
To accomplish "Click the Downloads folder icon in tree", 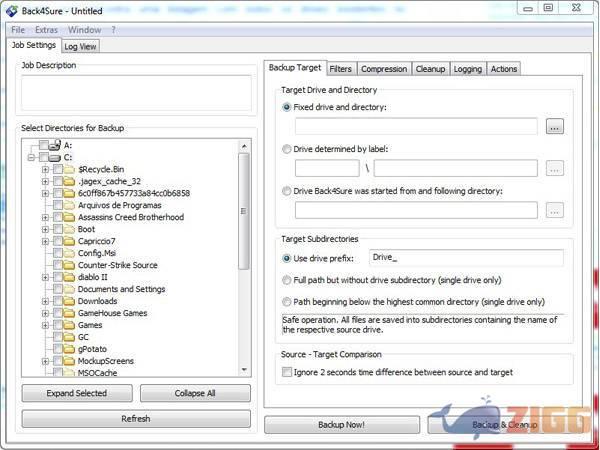I will 69,301.
